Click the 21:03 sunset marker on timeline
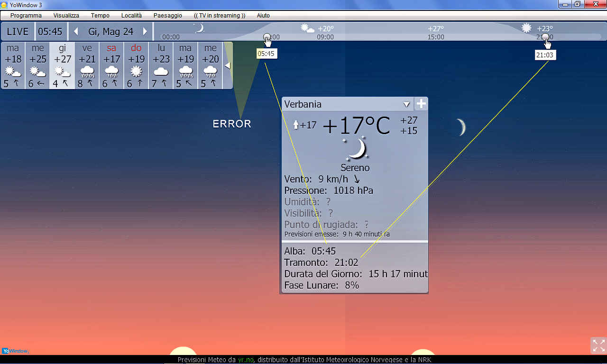Viewport: 607px width, 364px height. 545,37
